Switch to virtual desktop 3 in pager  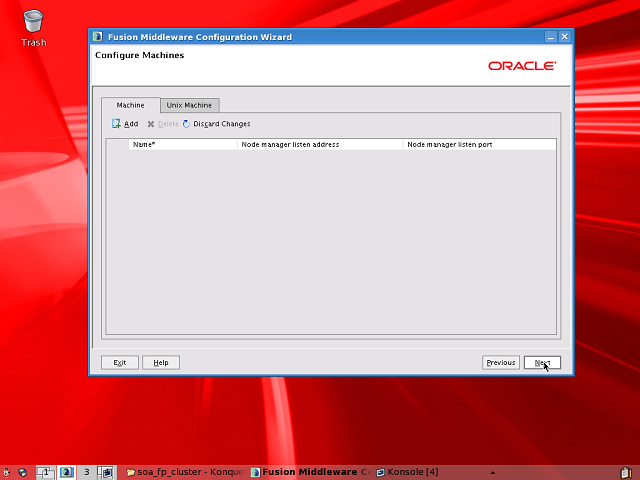tap(87, 472)
